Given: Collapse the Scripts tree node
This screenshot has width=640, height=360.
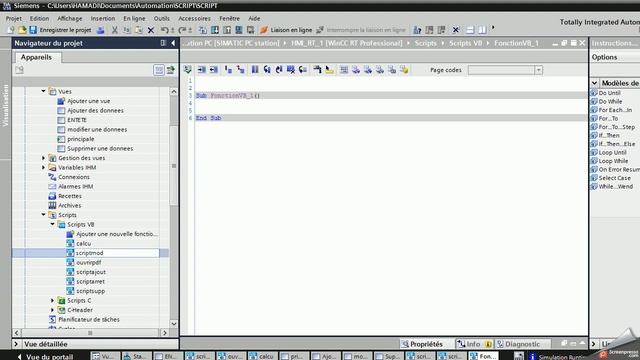Looking at the screenshot, I should [x=43, y=215].
